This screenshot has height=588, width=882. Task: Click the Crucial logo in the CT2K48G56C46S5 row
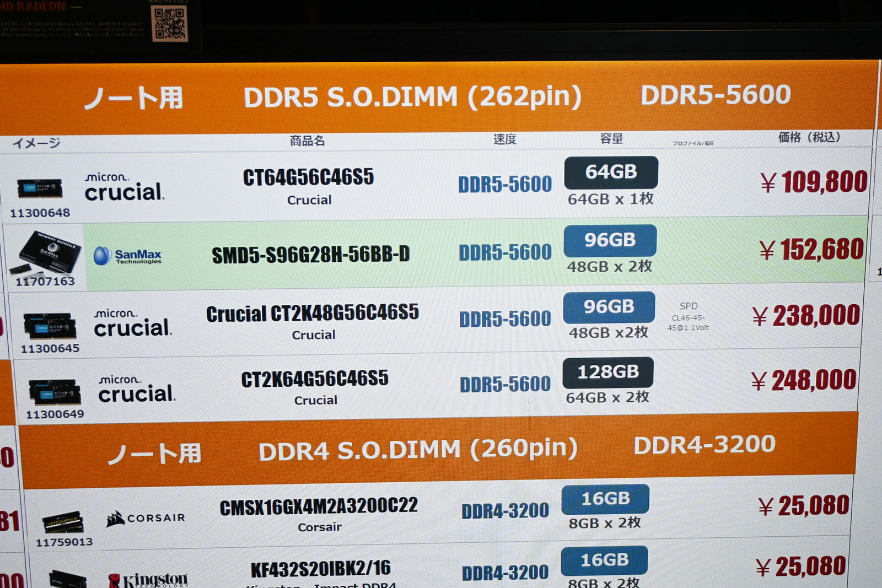coord(133,323)
